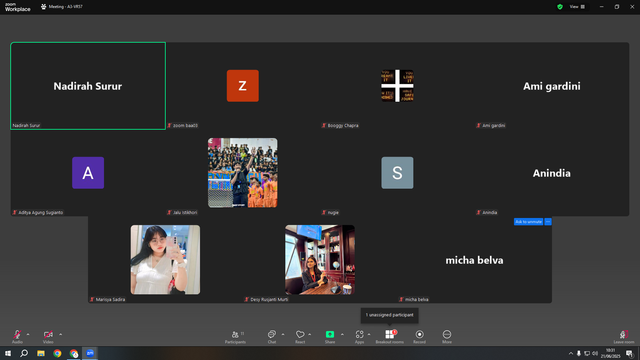Screen dimensions: 640x360
Task: Select Marisya Sadira's selfie photo
Action: 165,260
